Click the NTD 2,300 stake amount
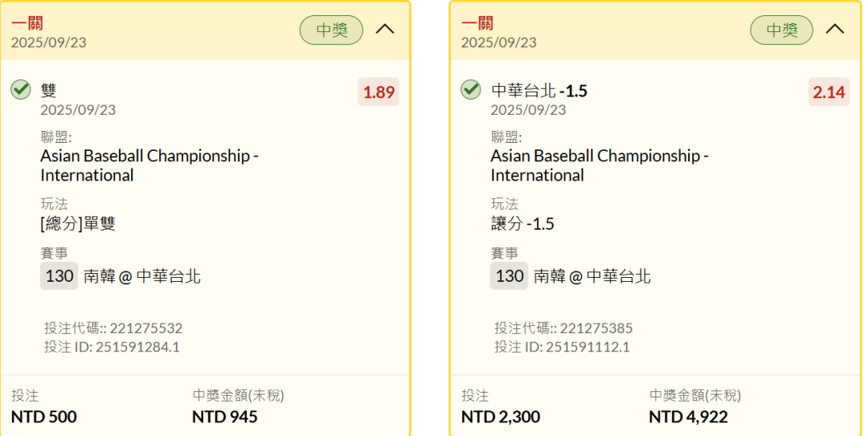 [500, 417]
